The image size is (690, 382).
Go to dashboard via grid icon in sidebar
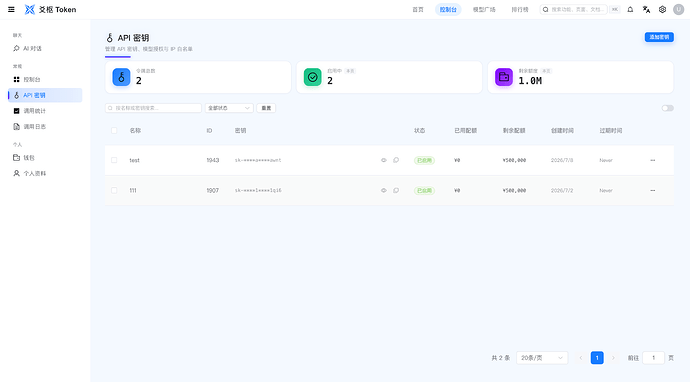[45, 80]
